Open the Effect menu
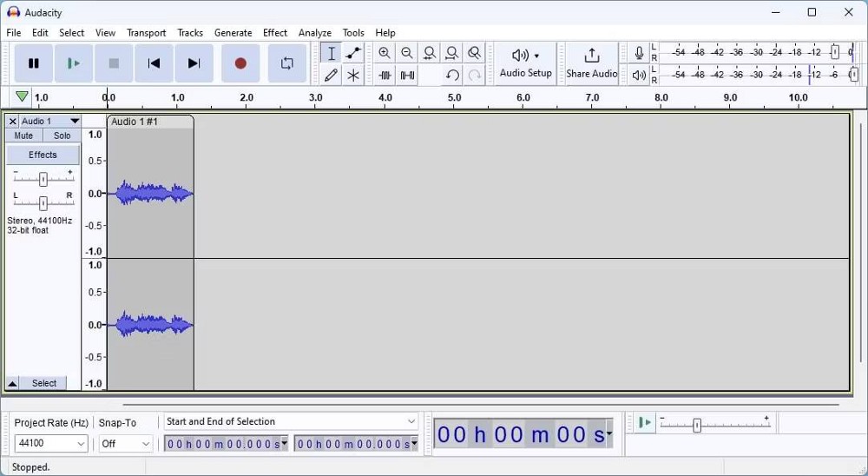 coord(275,32)
